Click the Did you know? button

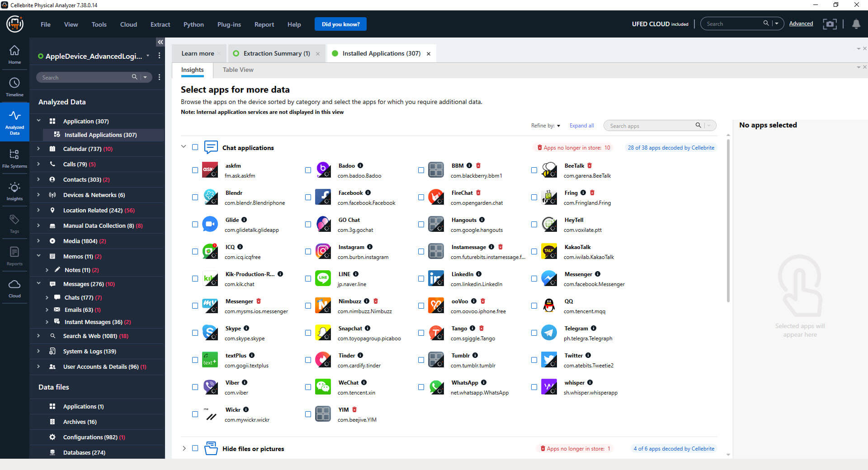pyautogui.click(x=340, y=24)
